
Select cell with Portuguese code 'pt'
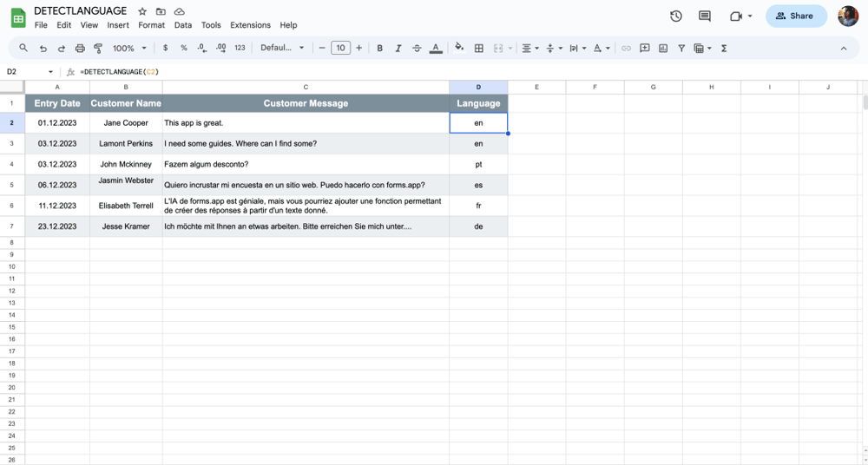click(x=478, y=164)
